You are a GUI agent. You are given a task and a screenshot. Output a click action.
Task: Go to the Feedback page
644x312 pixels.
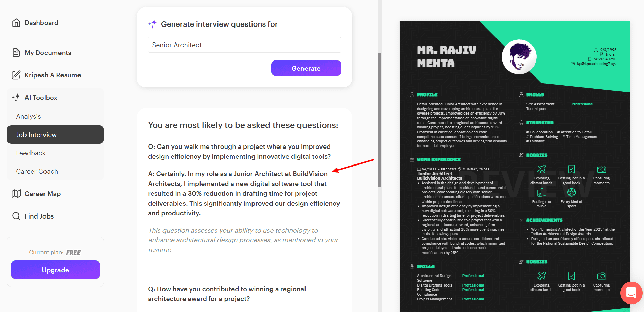point(31,153)
